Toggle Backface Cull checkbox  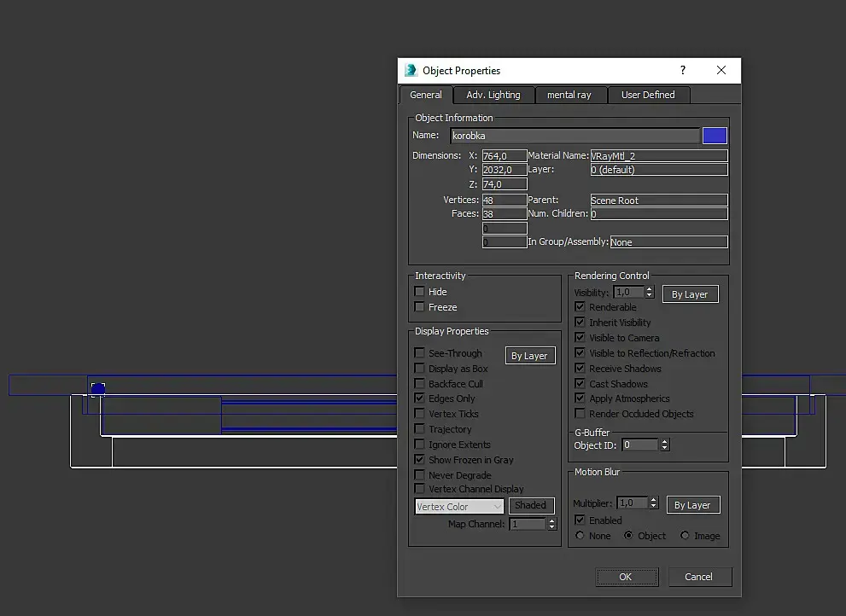[x=419, y=384]
